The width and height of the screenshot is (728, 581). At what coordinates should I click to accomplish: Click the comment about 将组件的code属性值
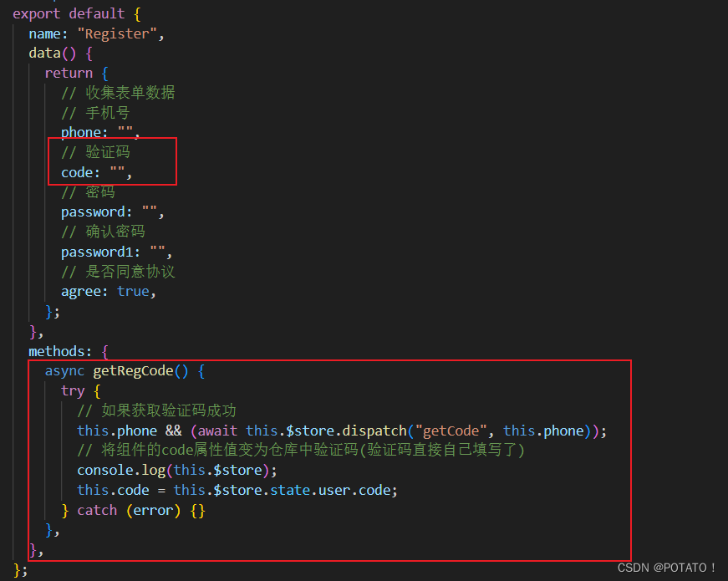(x=301, y=450)
